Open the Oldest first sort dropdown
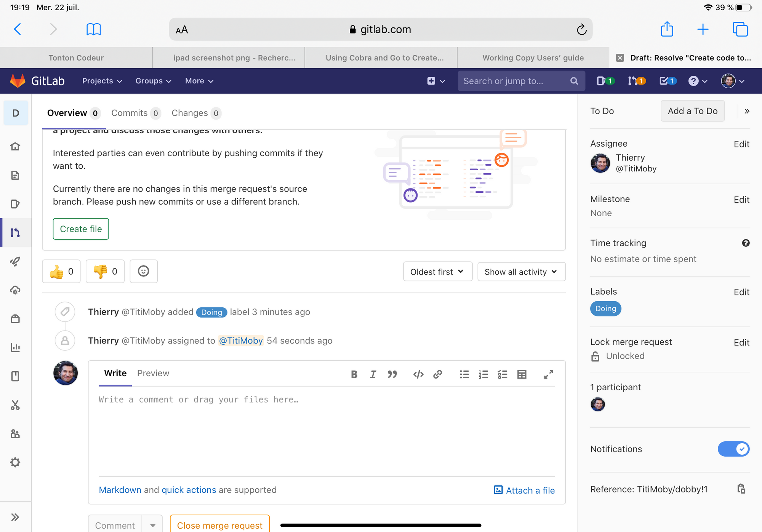Image resolution: width=762 pixels, height=532 pixels. tap(437, 272)
